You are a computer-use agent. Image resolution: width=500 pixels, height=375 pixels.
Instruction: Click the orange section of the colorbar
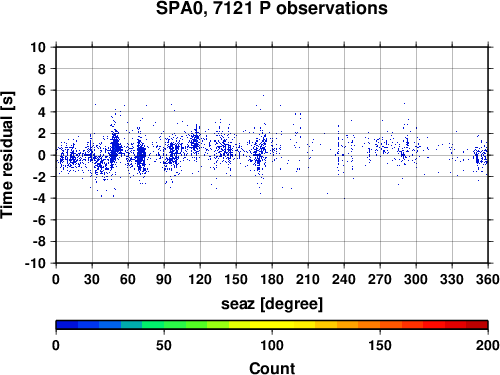[358, 325]
